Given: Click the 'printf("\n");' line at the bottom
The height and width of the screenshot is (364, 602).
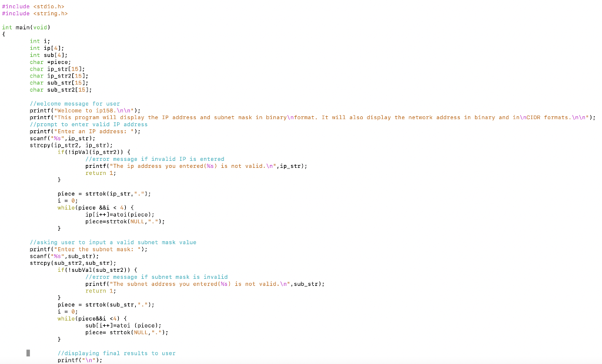Looking at the screenshot, I should coord(80,360).
